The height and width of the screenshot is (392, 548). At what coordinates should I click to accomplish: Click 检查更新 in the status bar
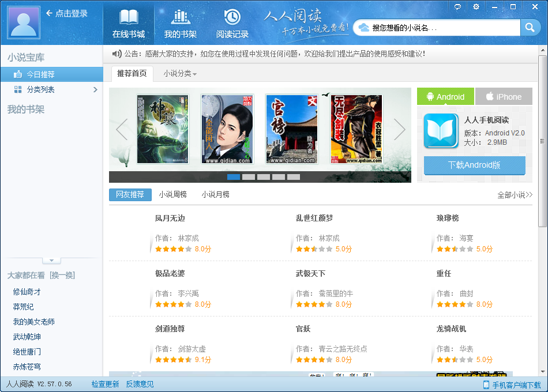coord(105,385)
